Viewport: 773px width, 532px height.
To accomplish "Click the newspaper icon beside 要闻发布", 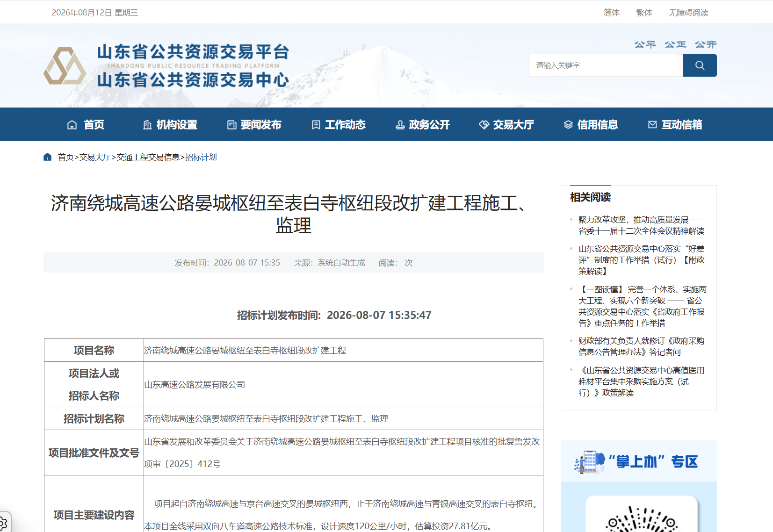I will pyautogui.click(x=231, y=125).
